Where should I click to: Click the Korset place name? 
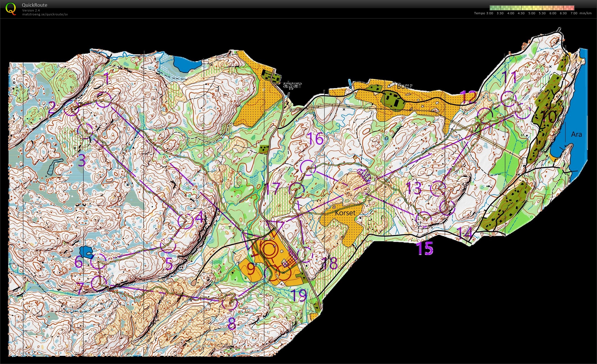(345, 213)
